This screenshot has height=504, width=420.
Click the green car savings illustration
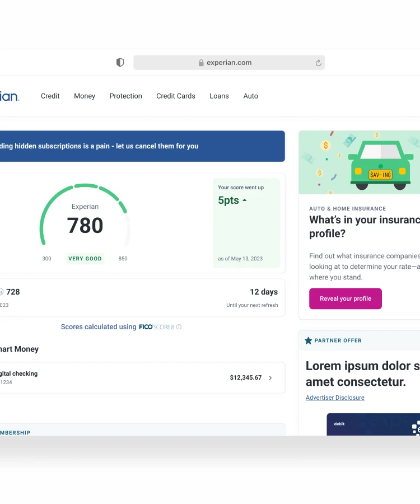pos(360,162)
